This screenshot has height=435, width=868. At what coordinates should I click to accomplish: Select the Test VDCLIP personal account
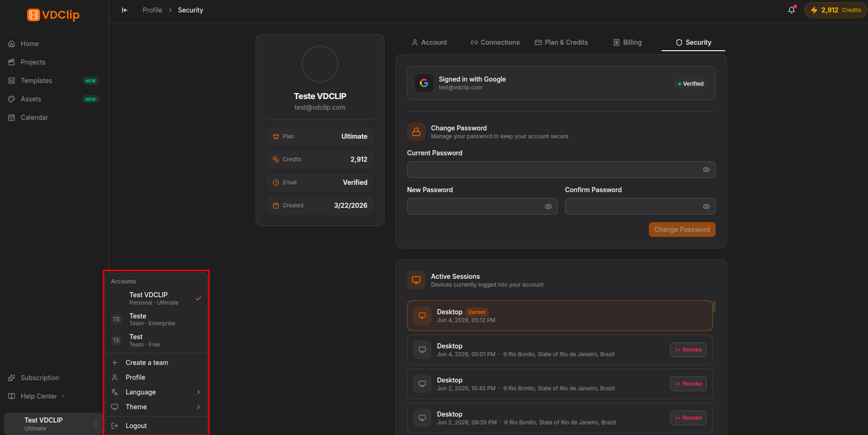pos(157,298)
